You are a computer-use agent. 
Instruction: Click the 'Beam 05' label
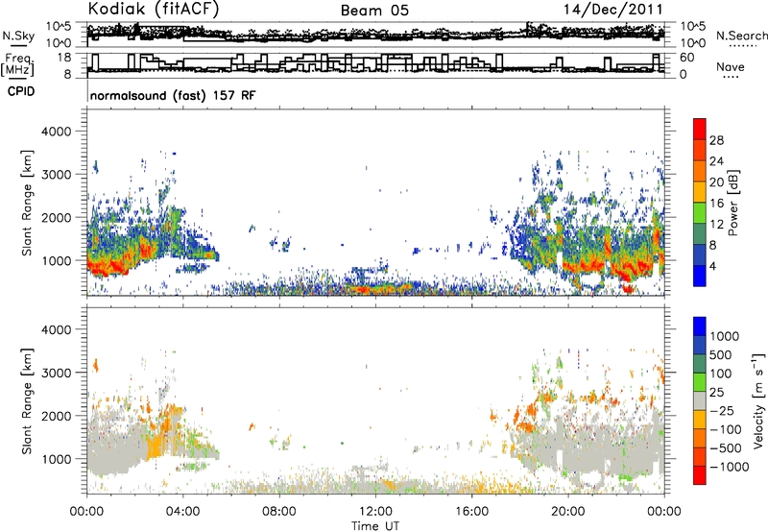[x=374, y=11]
